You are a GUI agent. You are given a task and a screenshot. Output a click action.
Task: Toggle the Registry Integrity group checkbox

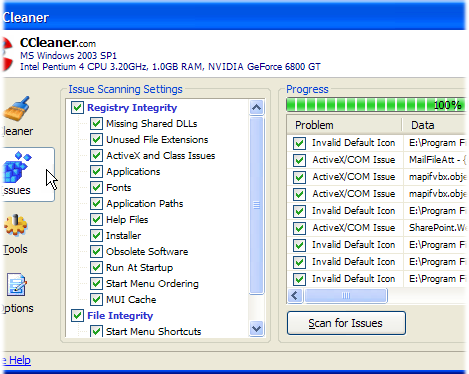pyautogui.click(x=77, y=108)
